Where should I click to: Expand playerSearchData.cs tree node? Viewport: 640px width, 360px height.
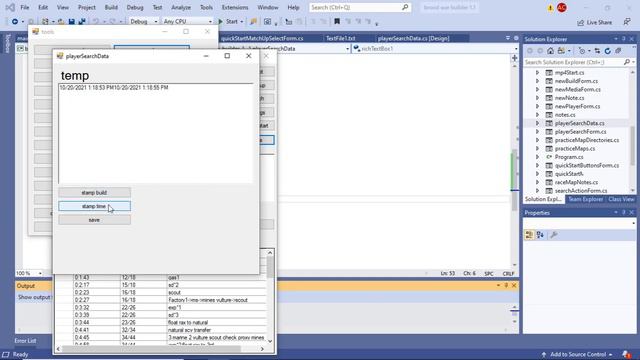click(x=538, y=123)
